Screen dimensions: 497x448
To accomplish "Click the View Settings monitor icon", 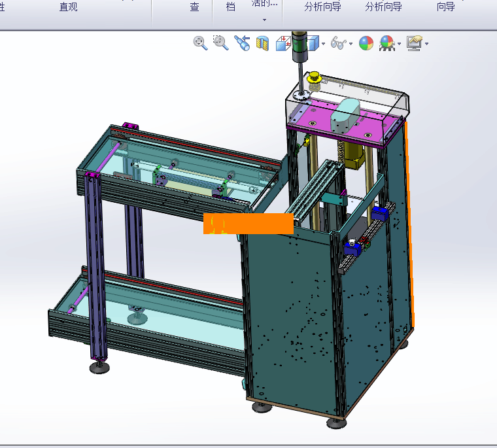I will click(414, 44).
